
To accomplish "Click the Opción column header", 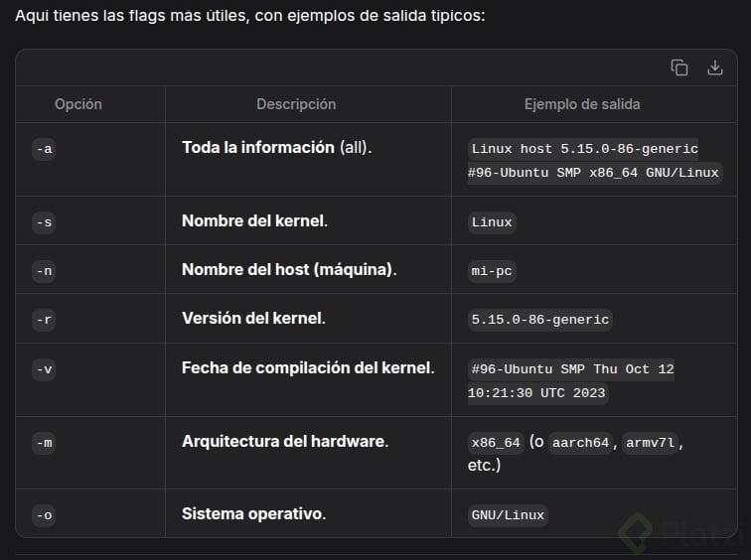I will click(78, 104).
